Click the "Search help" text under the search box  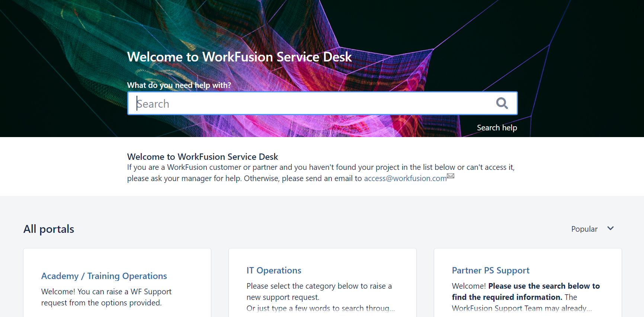pos(497,128)
